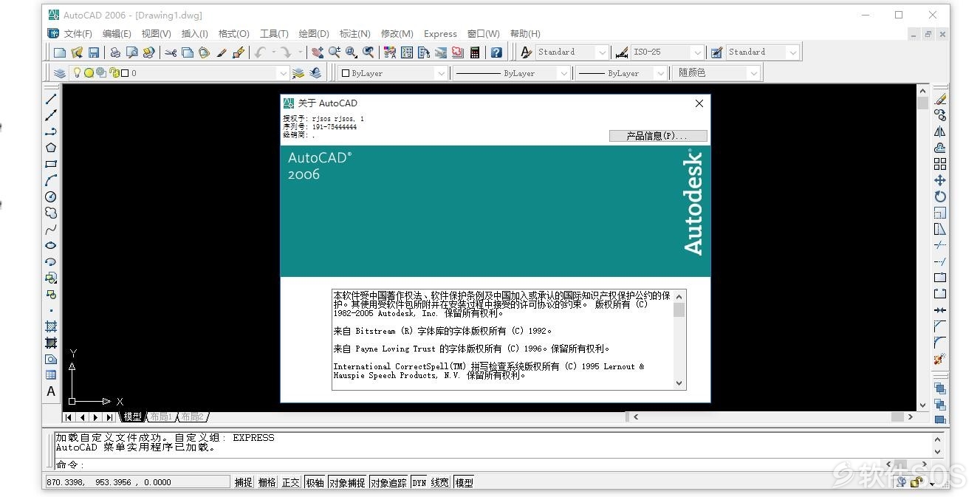The height and width of the screenshot is (497, 980).
Task: Click the Array modify tool
Action: pyautogui.click(x=940, y=164)
